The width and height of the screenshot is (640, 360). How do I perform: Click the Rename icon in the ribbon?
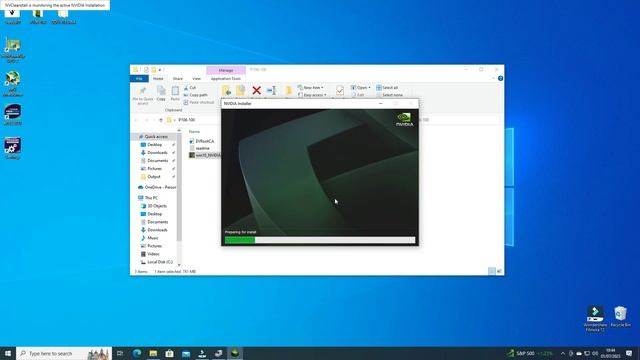(x=271, y=91)
